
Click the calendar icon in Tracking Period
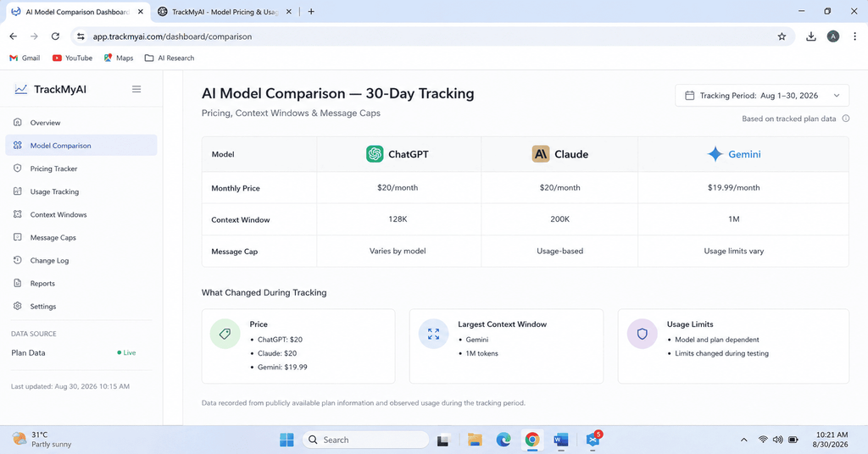click(690, 96)
